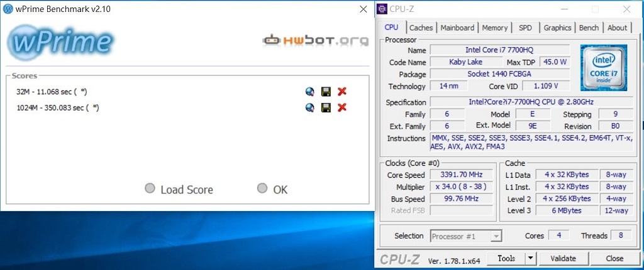Save the 32M score with floppy icon

point(326,92)
